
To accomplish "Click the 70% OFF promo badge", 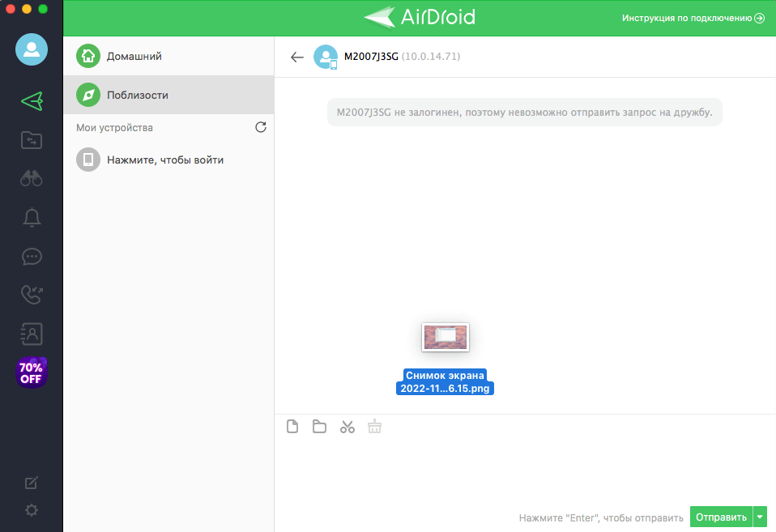I will [x=32, y=372].
